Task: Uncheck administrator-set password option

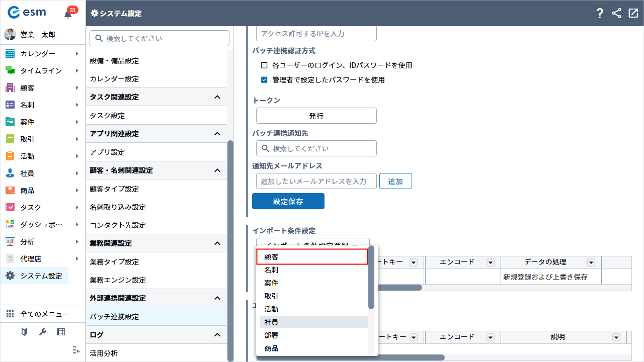Action: point(264,80)
